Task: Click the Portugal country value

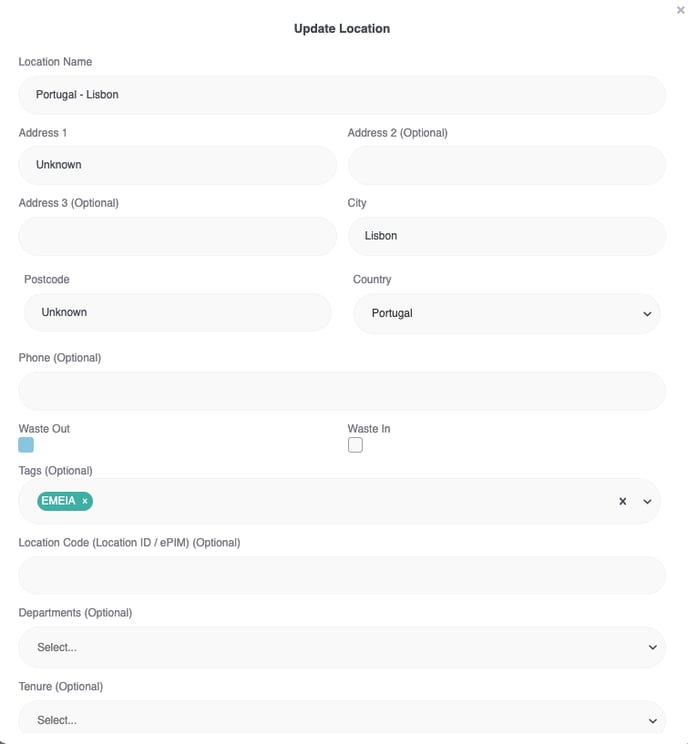Action: coord(392,313)
